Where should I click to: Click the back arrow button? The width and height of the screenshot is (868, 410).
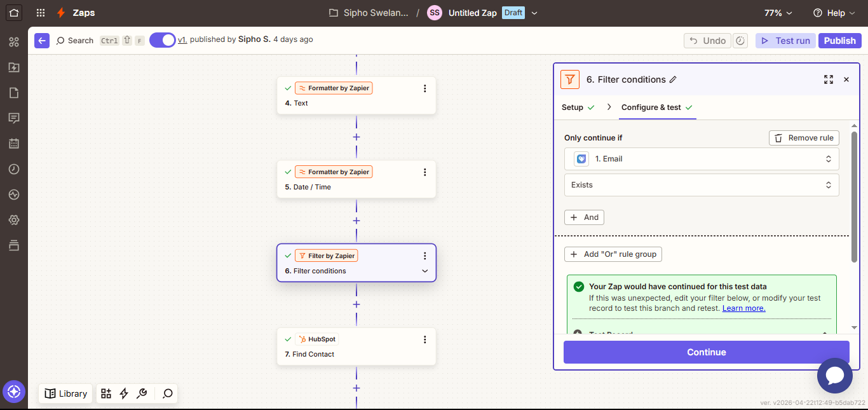42,40
